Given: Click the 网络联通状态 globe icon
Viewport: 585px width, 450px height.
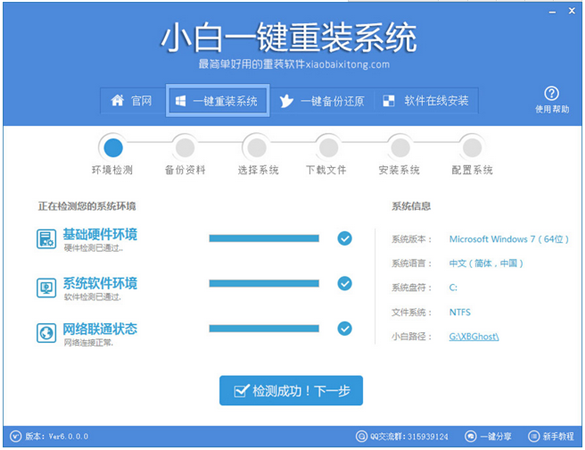Looking at the screenshot, I should (x=46, y=333).
